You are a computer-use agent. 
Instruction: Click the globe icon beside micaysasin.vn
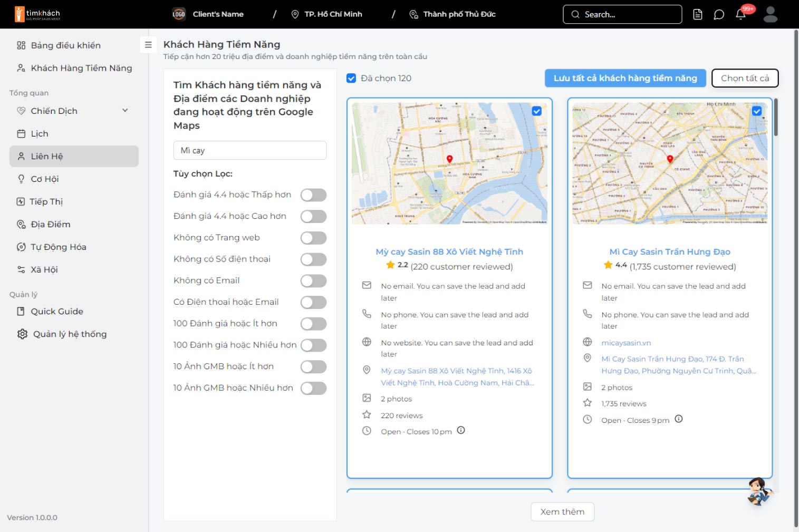[588, 342]
